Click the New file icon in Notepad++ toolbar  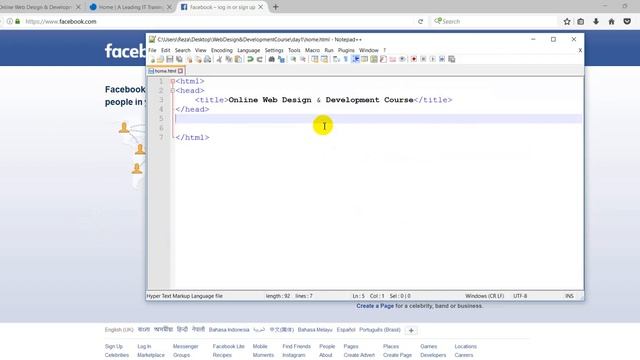(x=153, y=59)
